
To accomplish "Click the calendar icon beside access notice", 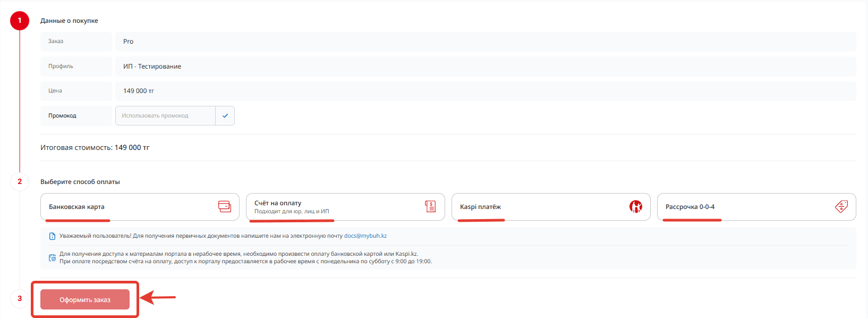I will [52, 258].
